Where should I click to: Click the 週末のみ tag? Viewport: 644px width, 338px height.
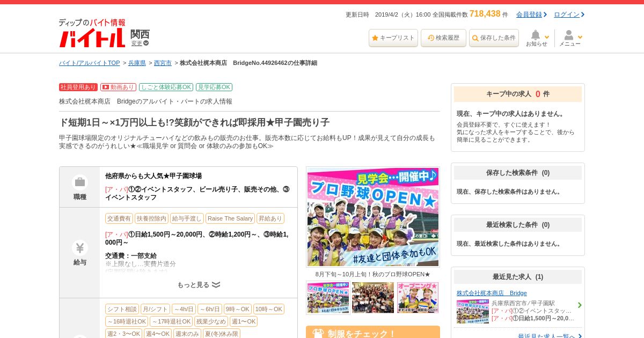pyautogui.click(x=187, y=334)
